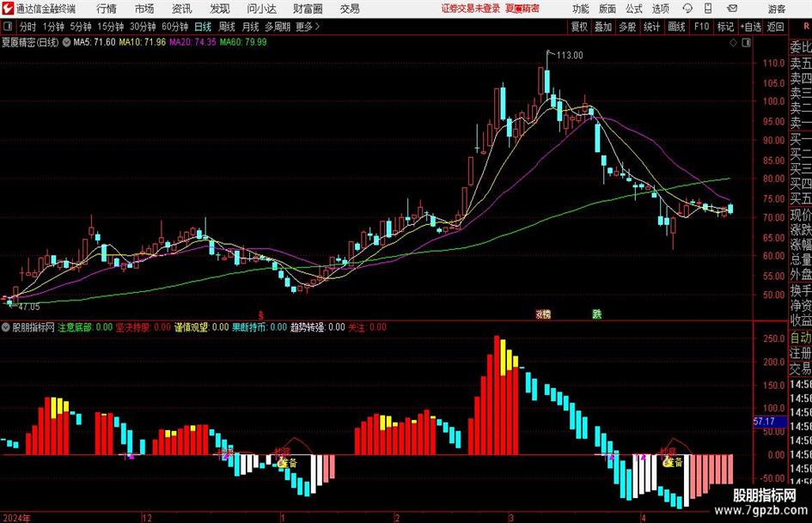Open the 问小达 menu
Image resolution: width=812 pixels, height=523 pixels.
pos(261,9)
